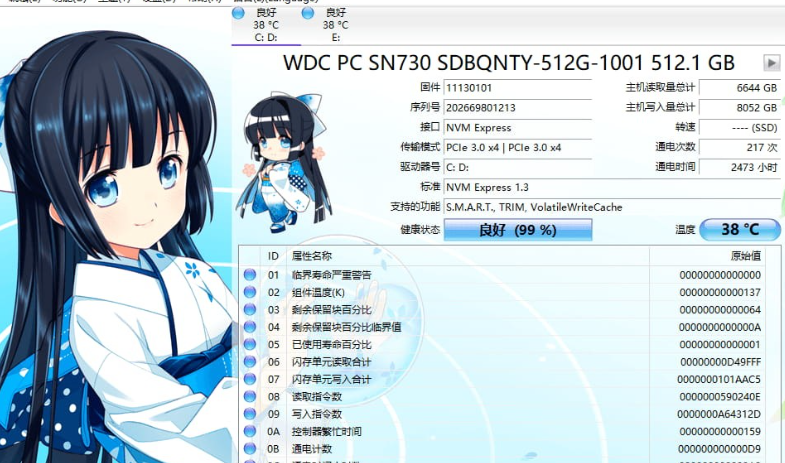
Task: Click the 属性名称 column header
Action: 468,256
